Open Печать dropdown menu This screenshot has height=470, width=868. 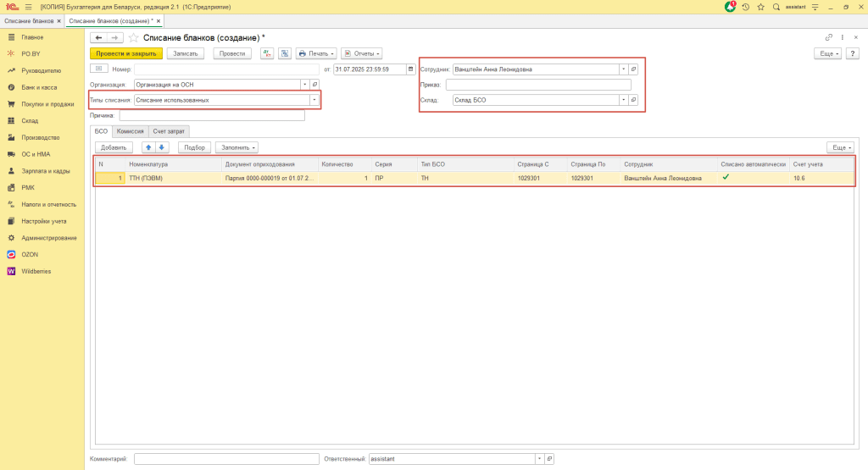pyautogui.click(x=316, y=53)
